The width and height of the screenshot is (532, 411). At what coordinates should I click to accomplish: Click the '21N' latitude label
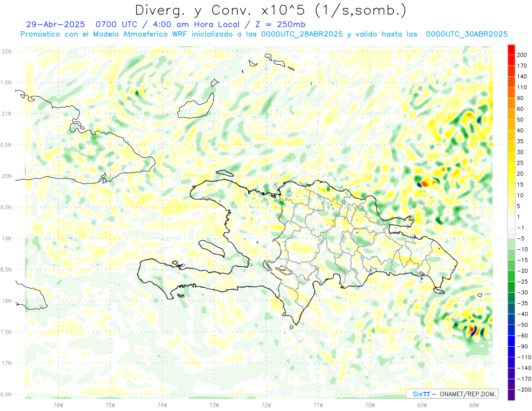6,114
